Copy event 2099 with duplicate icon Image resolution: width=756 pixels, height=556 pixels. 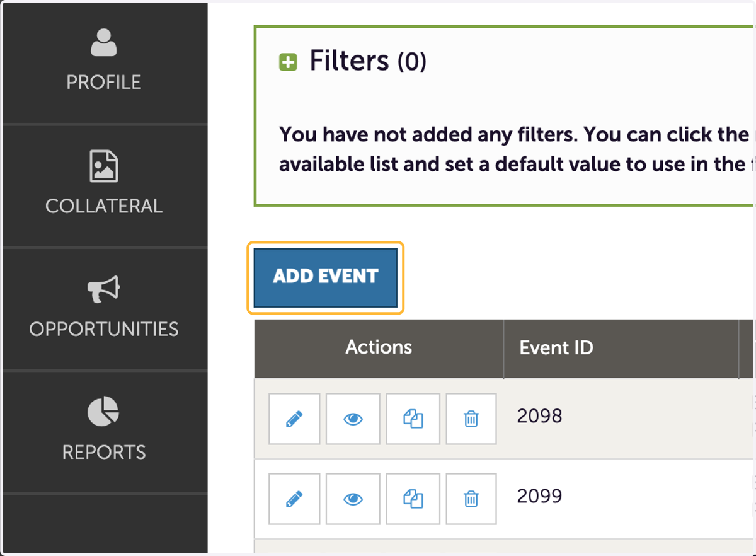click(x=413, y=499)
